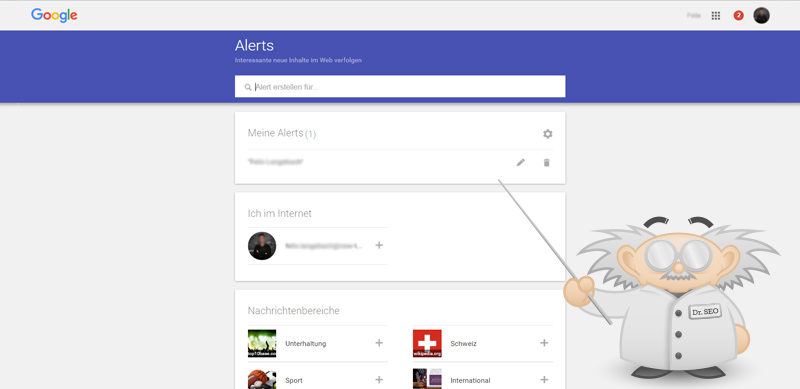
Task: Add the Schweiz alert via plus icon
Action: pyautogui.click(x=544, y=343)
